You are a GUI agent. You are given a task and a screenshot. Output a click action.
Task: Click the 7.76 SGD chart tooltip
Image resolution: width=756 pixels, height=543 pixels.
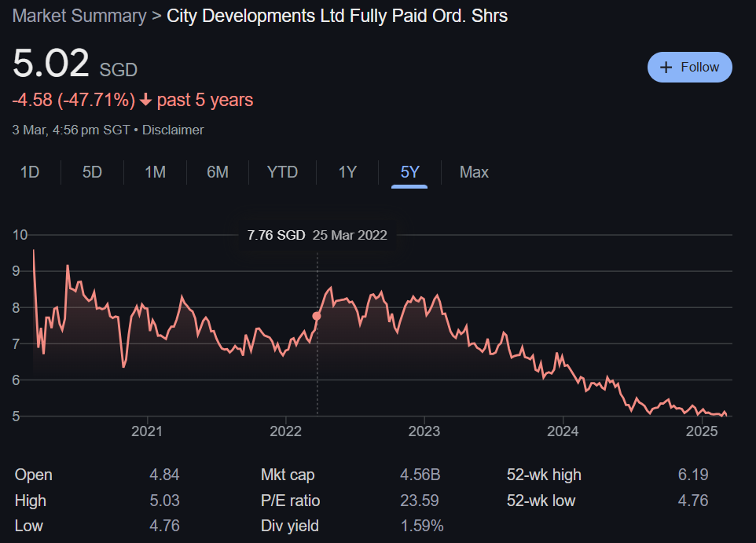(x=317, y=235)
